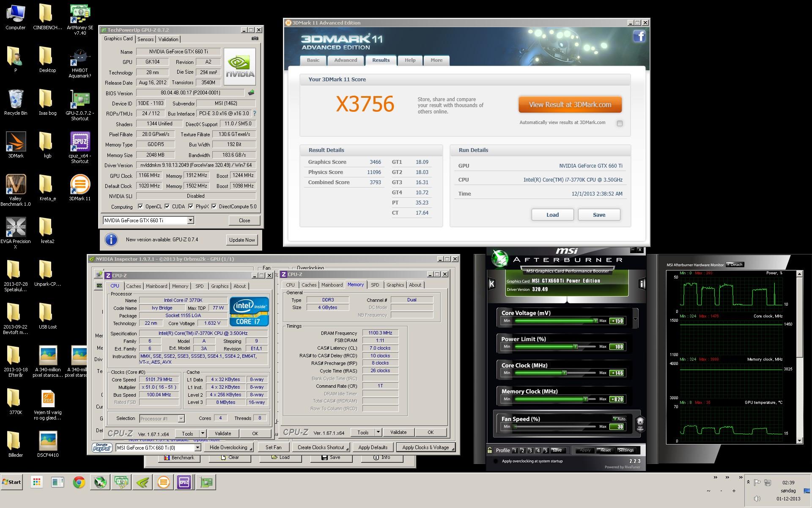Image resolution: width=812 pixels, height=508 pixels.
Task: Open the 3DMark desktop shortcut
Action: (x=16, y=145)
